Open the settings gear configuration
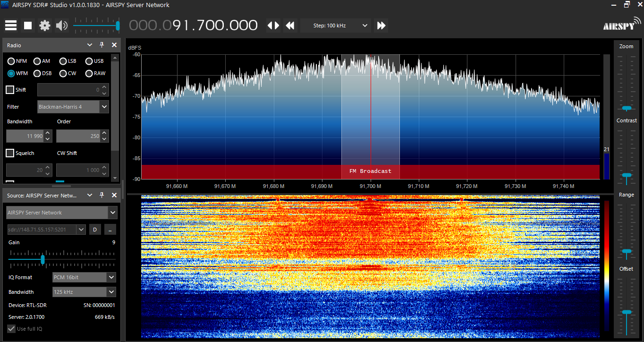The width and height of the screenshot is (644, 342). point(45,26)
